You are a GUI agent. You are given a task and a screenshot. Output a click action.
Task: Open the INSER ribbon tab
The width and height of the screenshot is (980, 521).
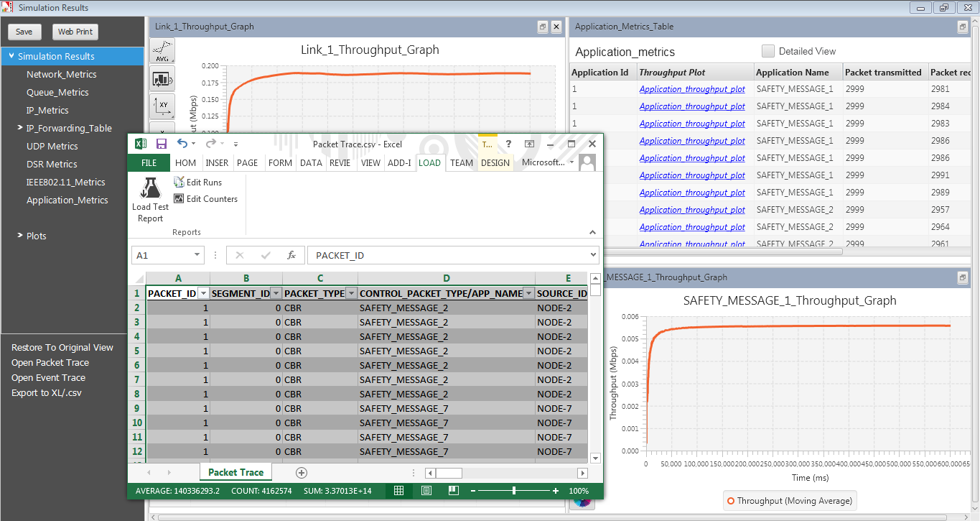pyautogui.click(x=217, y=163)
